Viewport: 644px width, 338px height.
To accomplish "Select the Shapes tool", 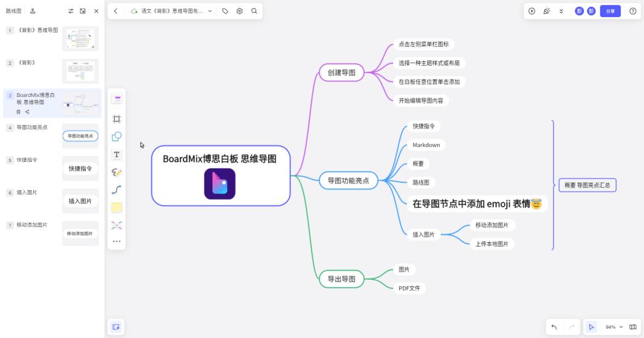I will point(117,136).
